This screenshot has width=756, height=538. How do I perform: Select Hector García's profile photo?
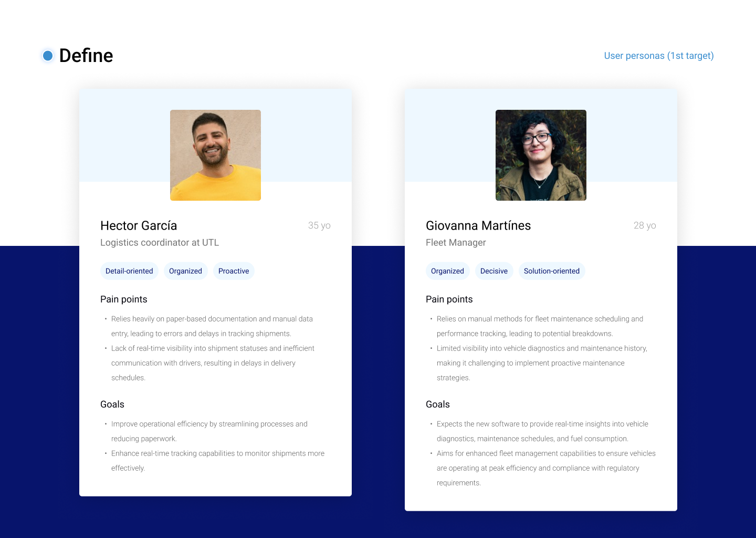coord(215,155)
